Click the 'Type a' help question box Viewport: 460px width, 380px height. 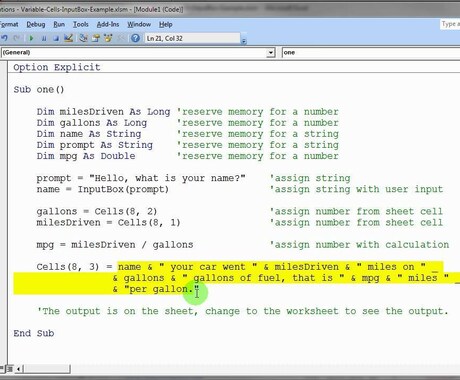point(450,24)
